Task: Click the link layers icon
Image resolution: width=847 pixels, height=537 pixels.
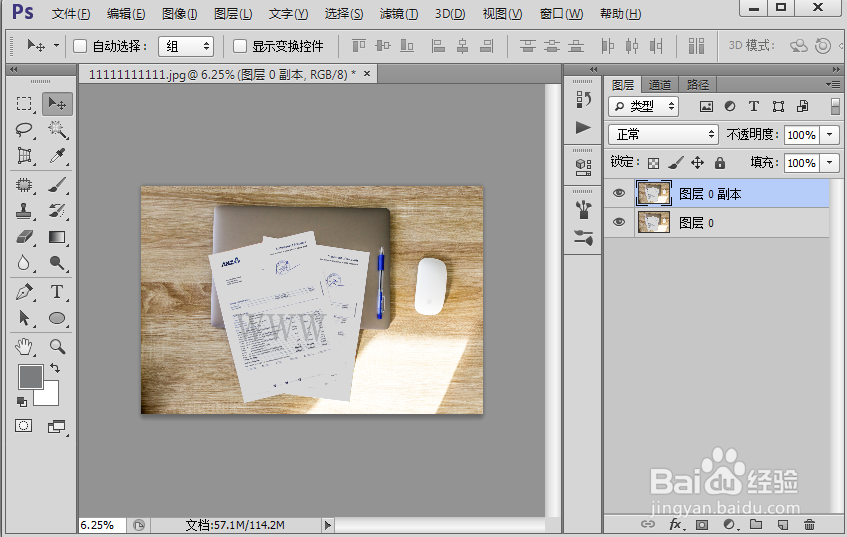Action: pyautogui.click(x=648, y=524)
